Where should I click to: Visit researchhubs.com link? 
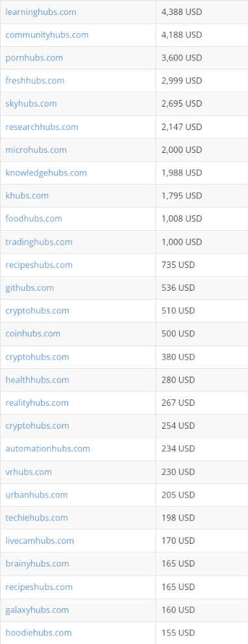click(x=42, y=127)
